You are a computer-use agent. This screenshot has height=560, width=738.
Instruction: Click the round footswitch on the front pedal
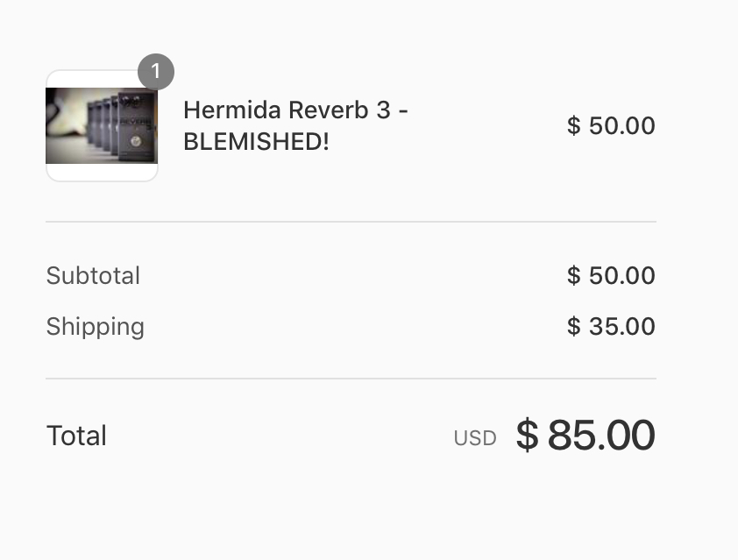[x=136, y=141]
